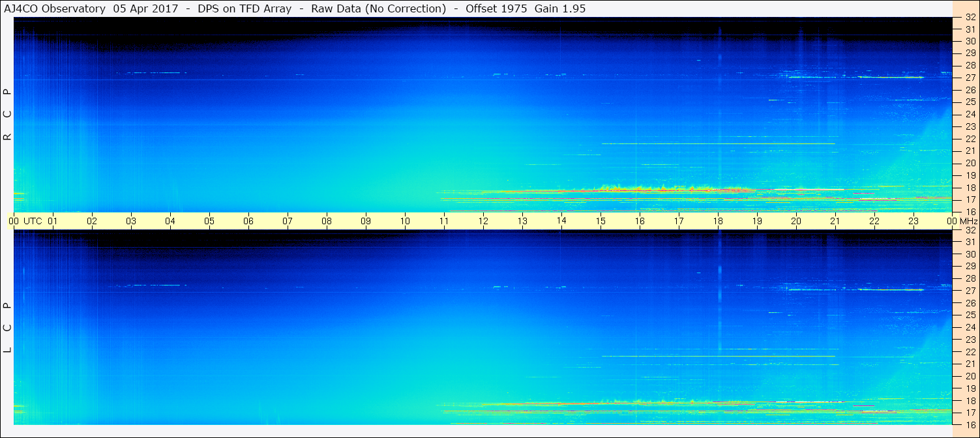Click 'AJ4CO Observatory' in the title
The width and height of the screenshot is (980, 438).
[55, 9]
